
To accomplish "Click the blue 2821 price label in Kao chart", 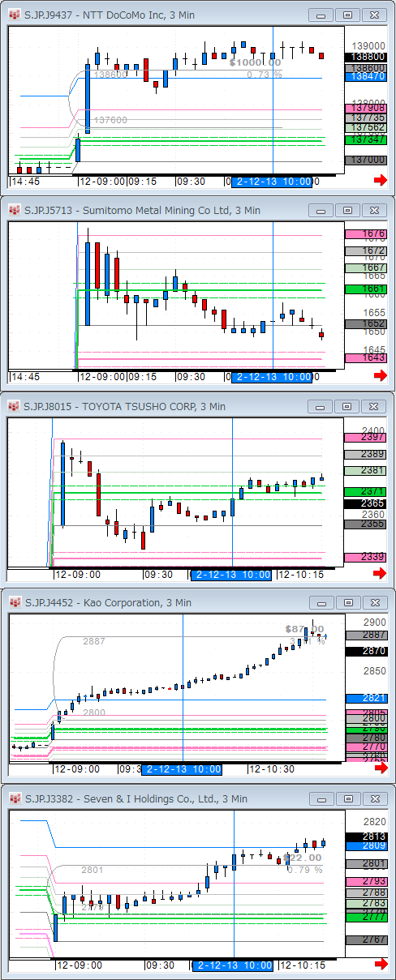I will (366, 698).
